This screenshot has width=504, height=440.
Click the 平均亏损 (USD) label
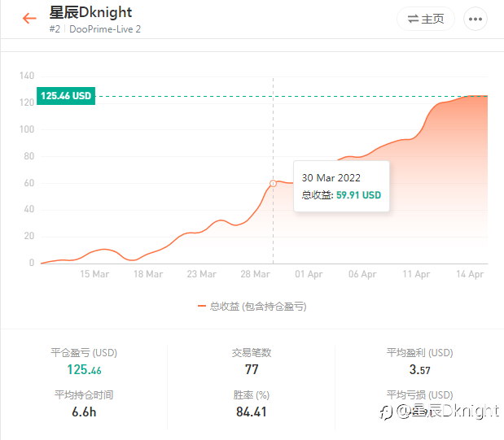tap(419, 395)
